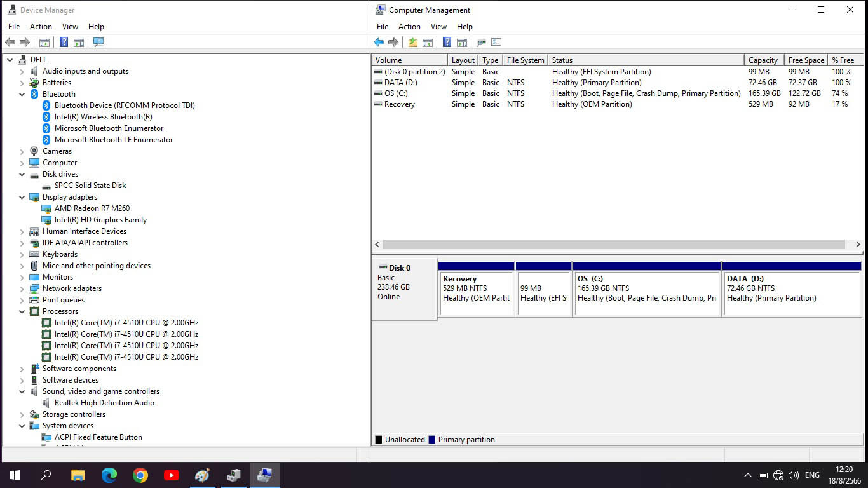
Task: Select Bluetooth Device (RFCOMM Protocol TDI)
Action: [x=125, y=105]
